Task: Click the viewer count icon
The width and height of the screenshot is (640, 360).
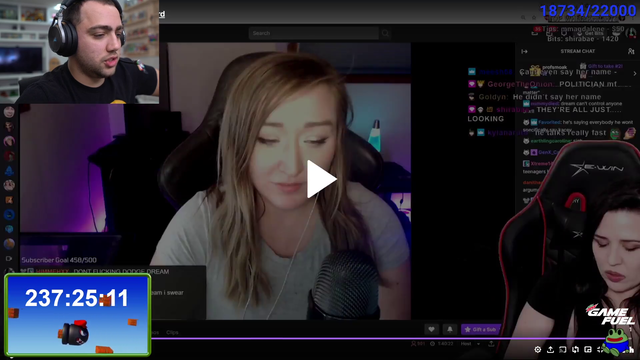Action: point(413,344)
